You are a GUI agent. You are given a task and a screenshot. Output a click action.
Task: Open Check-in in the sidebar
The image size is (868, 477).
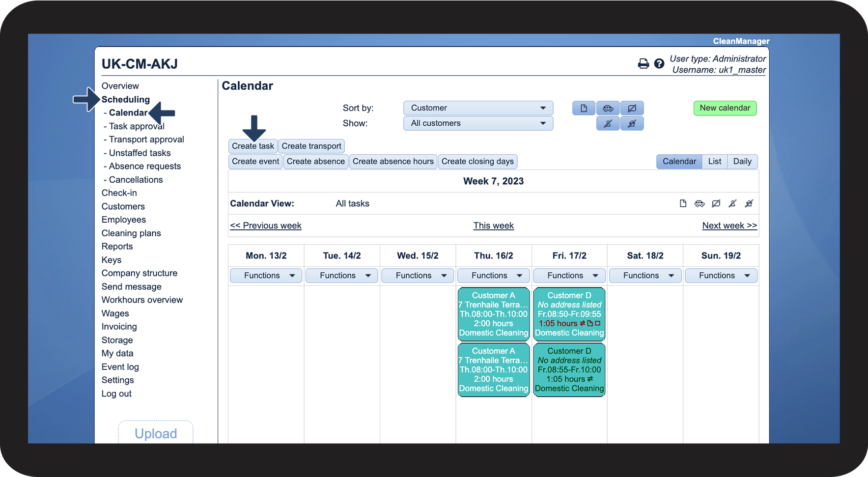click(119, 193)
